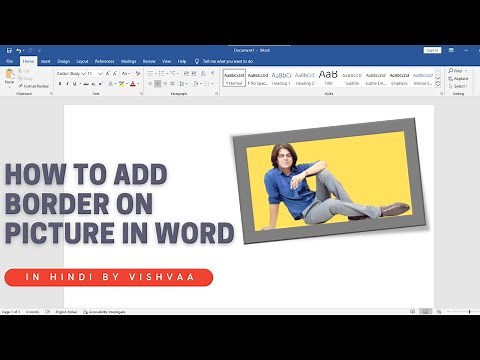Click the Copy command
This screenshot has height=360, width=480.
point(25,78)
